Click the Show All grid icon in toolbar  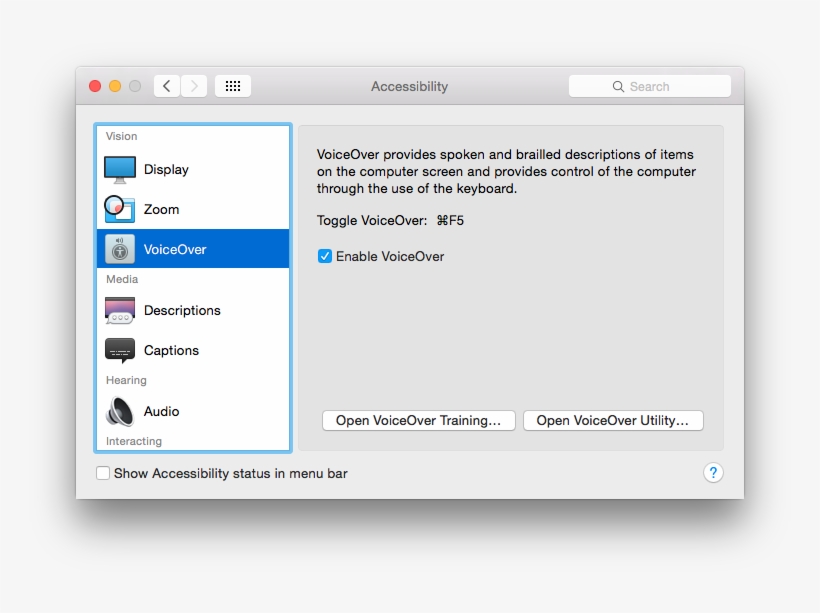(232, 85)
